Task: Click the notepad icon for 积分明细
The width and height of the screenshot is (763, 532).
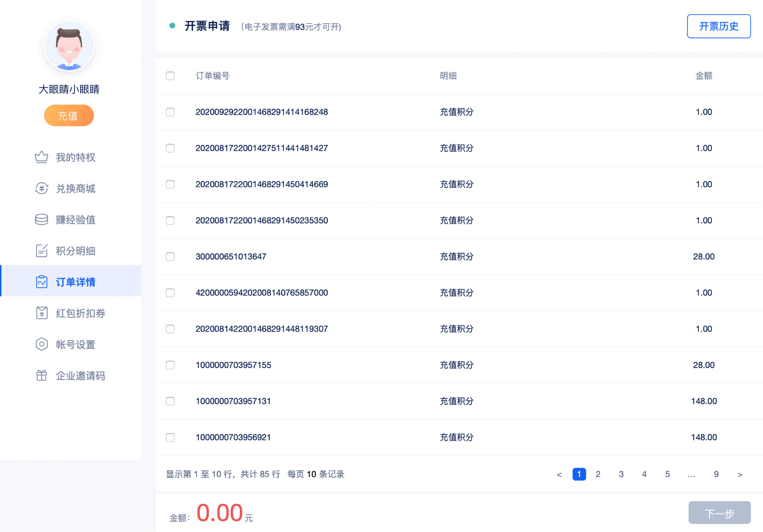Action: point(42,251)
